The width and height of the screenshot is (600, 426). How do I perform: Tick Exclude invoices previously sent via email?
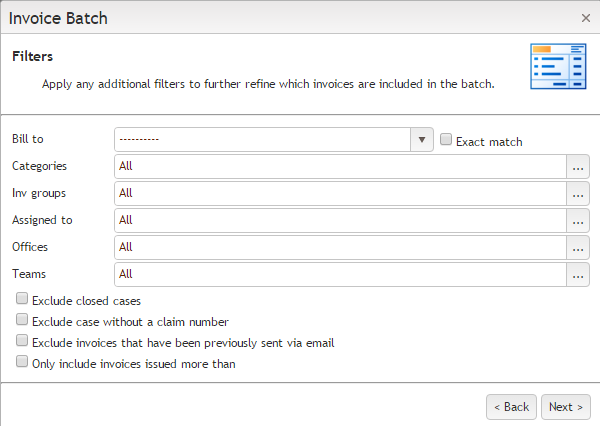[22, 342]
